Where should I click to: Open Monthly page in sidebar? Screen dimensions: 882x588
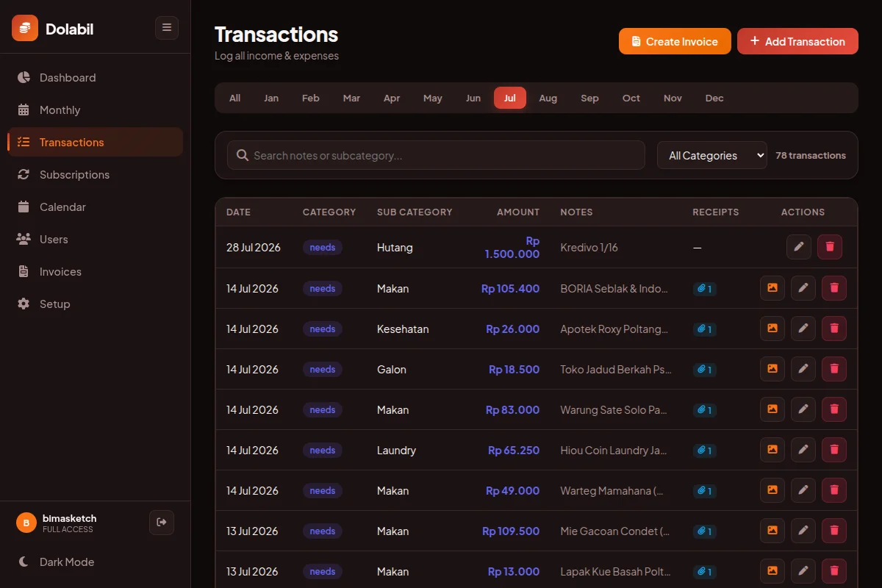pos(95,110)
